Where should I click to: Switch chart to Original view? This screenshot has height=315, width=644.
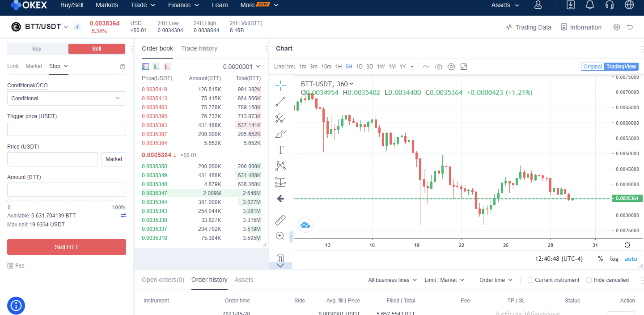(592, 67)
